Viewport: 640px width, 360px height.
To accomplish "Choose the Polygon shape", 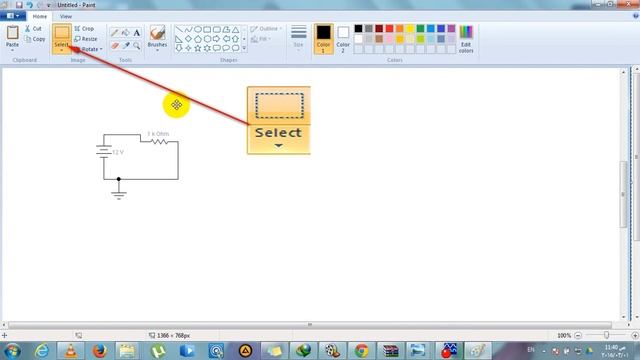I will tap(226, 30).
